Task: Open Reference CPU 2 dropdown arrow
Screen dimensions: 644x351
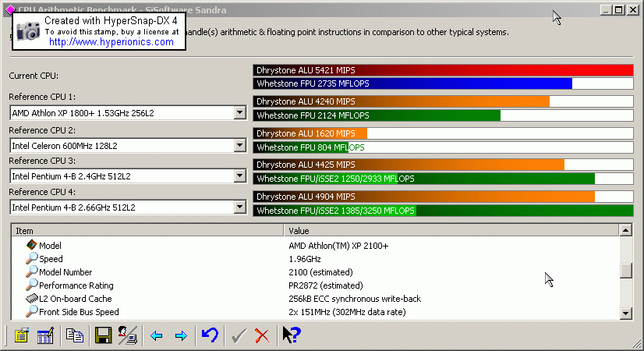Action: pyautogui.click(x=240, y=146)
